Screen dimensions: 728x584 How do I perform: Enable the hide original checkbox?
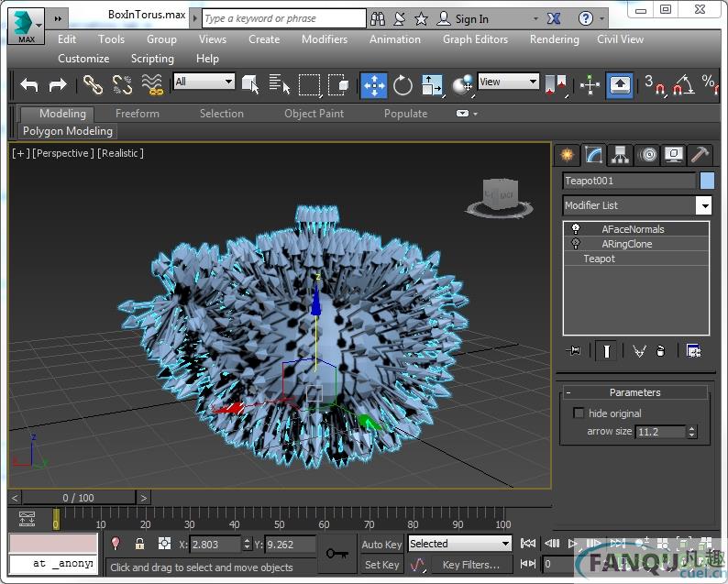(579, 413)
